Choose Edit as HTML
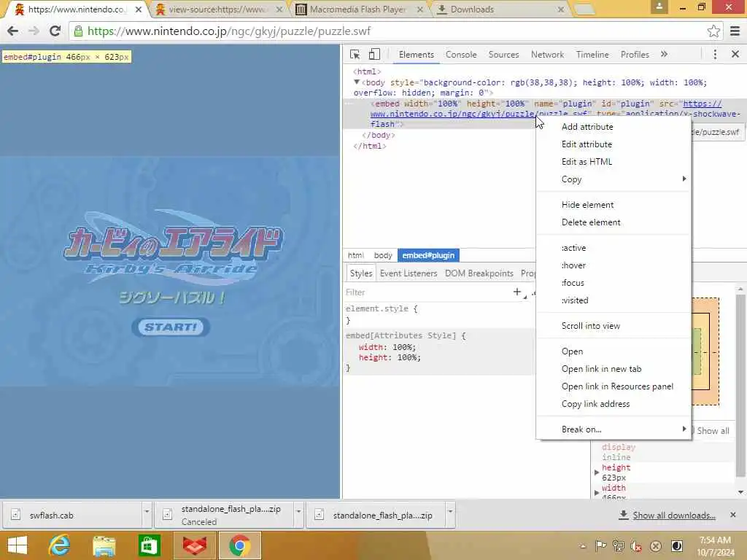Image resolution: width=747 pixels, height=560 pixels. [614, 162]
